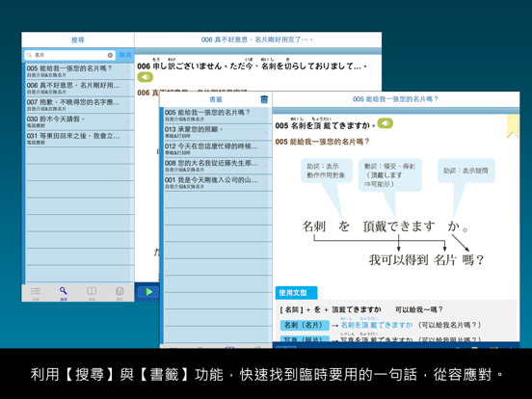
Task: Tap the 取消 cancel button beside the search field
Action: tap(125, 55)
